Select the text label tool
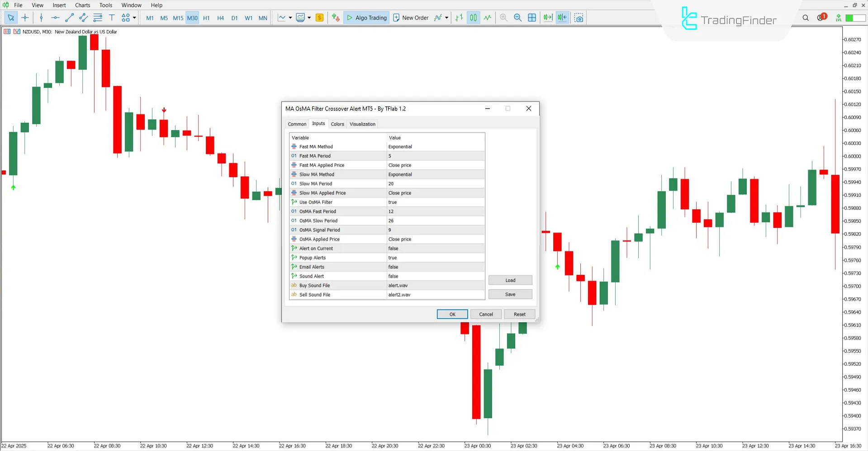Image resolution: width=868 pixels, height=451 pixels. pos(112,18)
